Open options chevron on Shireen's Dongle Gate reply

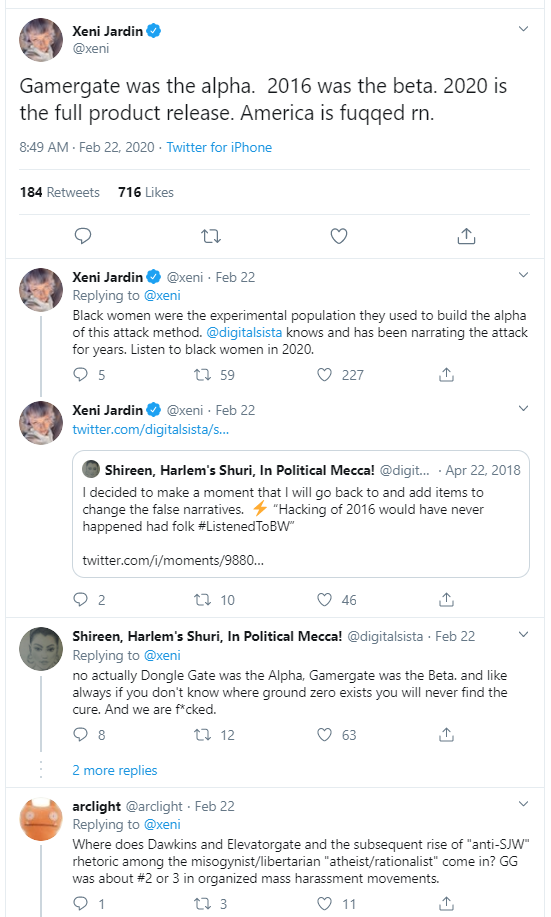[524, 635]
